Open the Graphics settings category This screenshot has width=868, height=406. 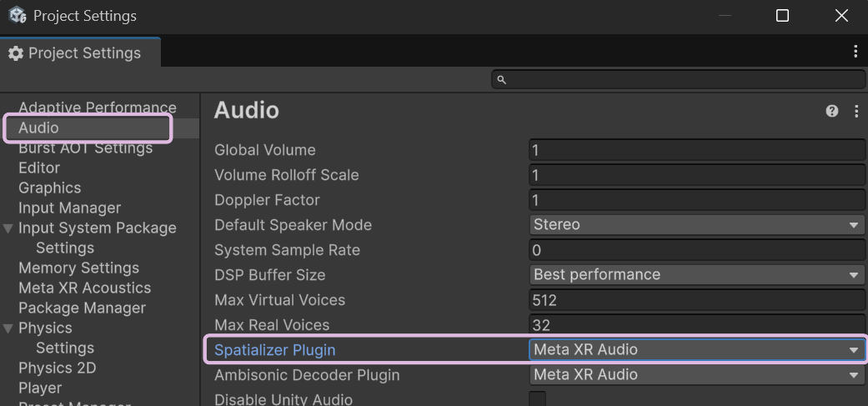[x=50, y=188]
